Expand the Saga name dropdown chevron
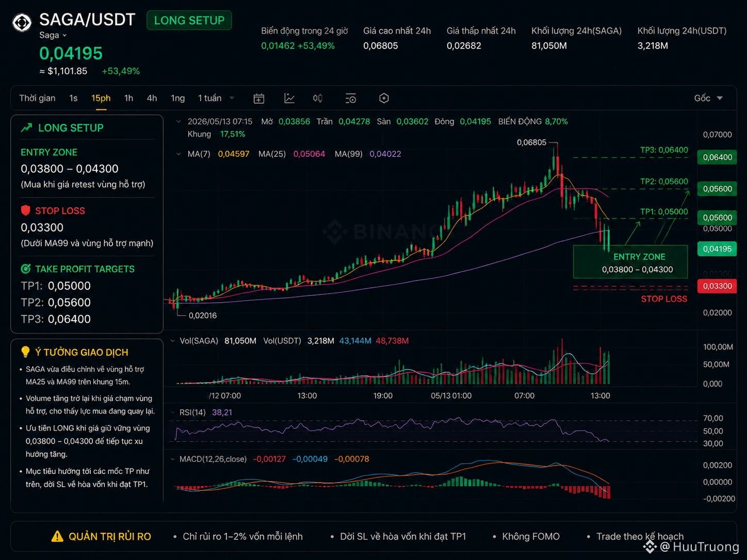Screen dimensions: 747x560 click(x=64, y=35)
